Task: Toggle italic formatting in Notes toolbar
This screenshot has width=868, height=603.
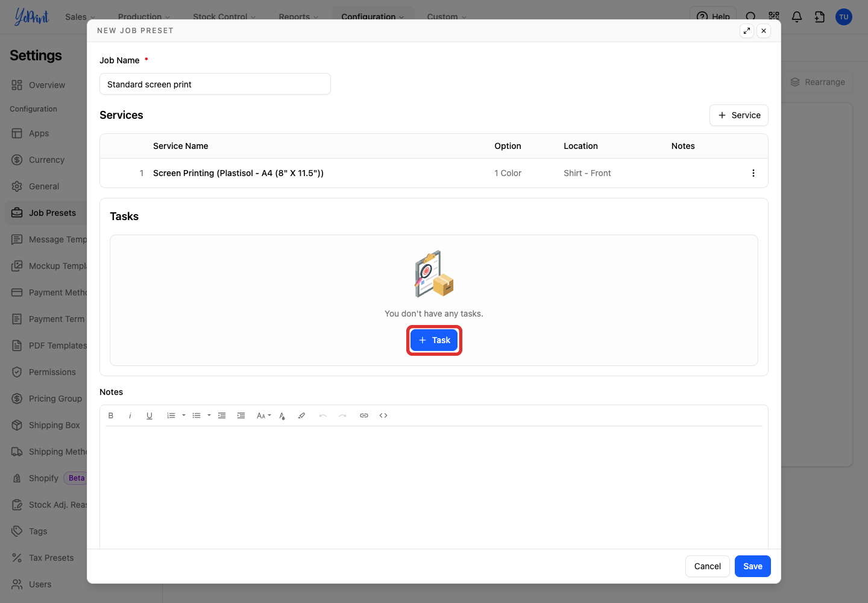Action: click(x=130, y=415)
